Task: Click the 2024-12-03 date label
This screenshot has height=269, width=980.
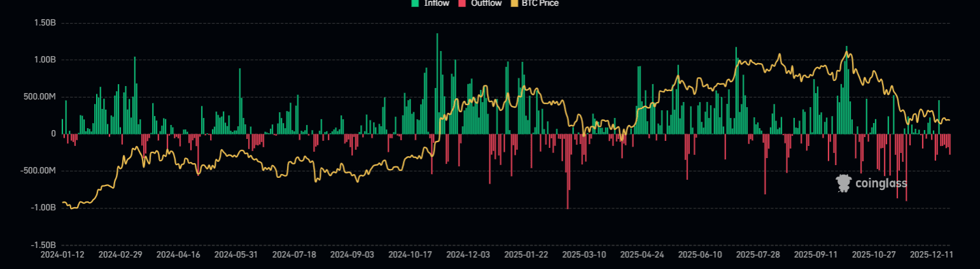Action: [468, 254]
